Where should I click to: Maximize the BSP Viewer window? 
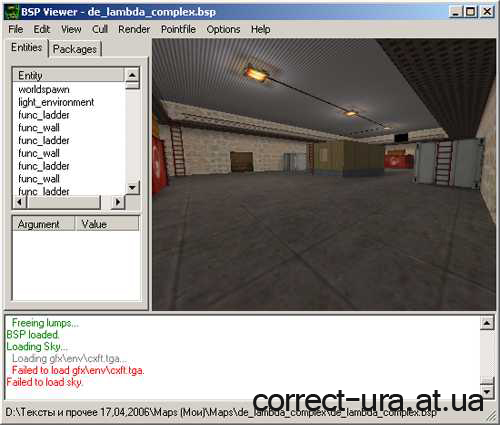coord(470,12)
